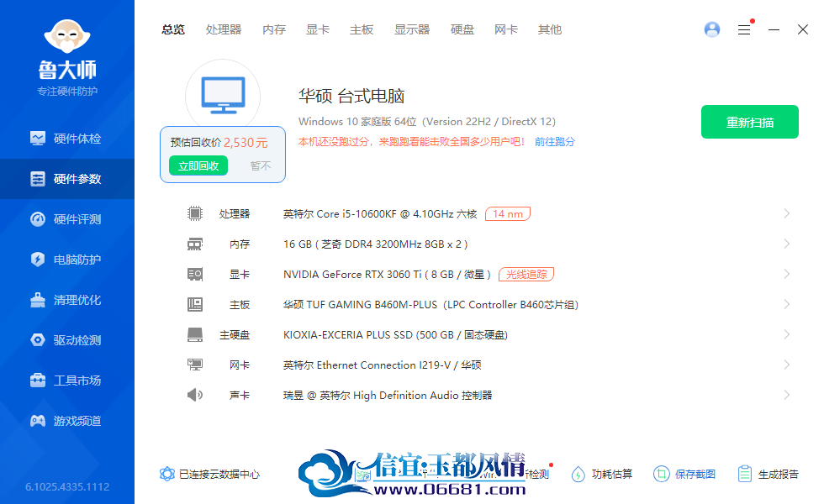Viewport: 824px width, 504px height.
Task: Click the desktop computer monitor icon
Action: pyautogui.click(x=224, y=95)
